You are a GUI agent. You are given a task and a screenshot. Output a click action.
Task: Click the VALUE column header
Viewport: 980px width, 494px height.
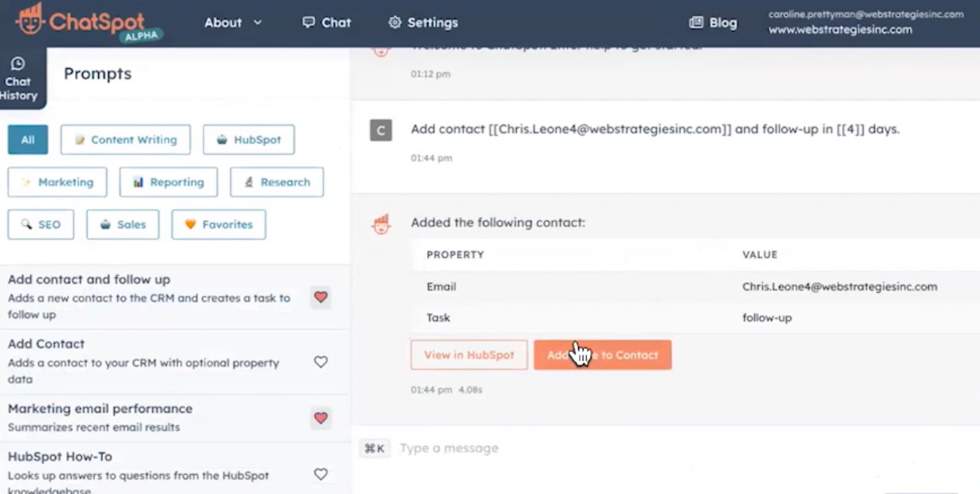click(x=760, y=255)
